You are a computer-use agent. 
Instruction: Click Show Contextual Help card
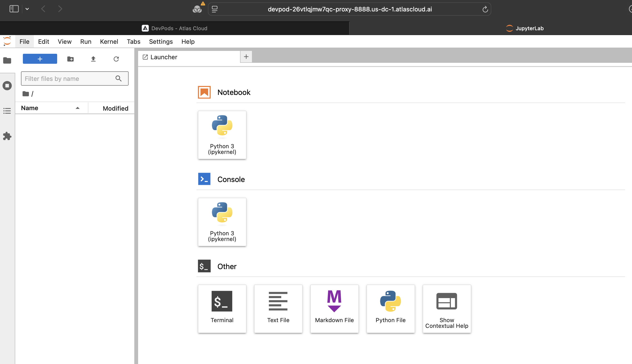[x=447, y=309]
